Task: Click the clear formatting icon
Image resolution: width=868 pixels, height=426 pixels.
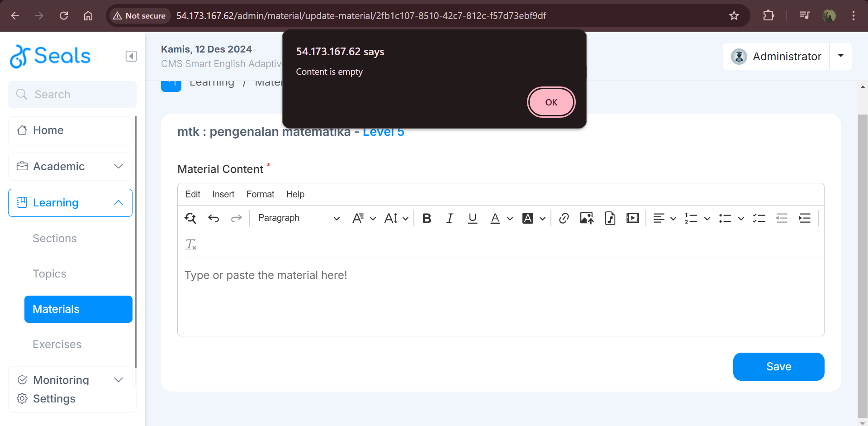Action: 190,245
